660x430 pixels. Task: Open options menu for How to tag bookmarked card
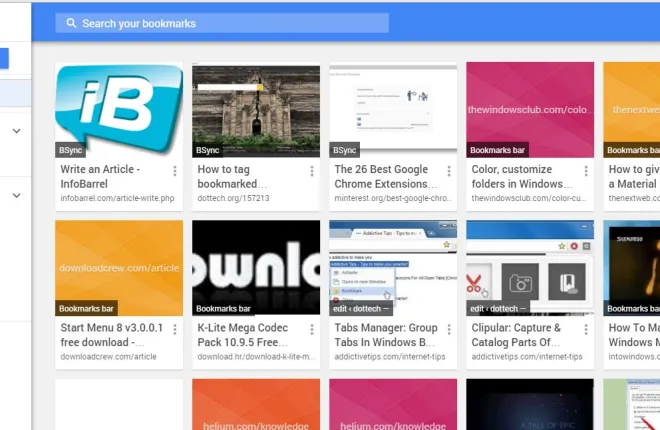pyautogui.click(x=312, y=171)
